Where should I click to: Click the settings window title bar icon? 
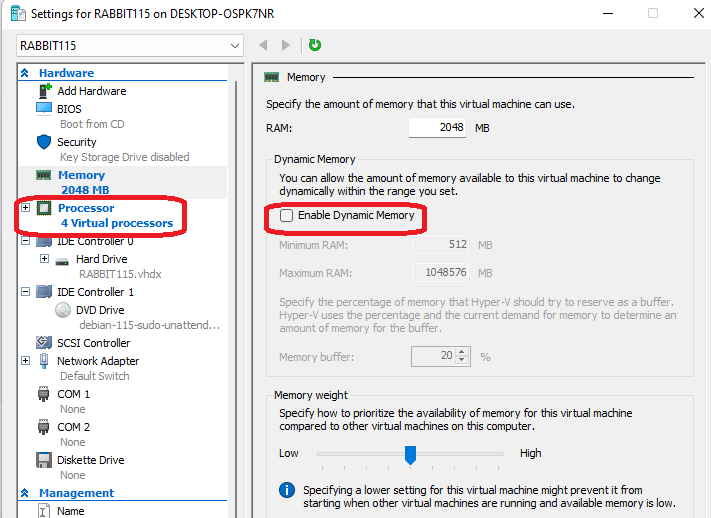click(18, 14)
